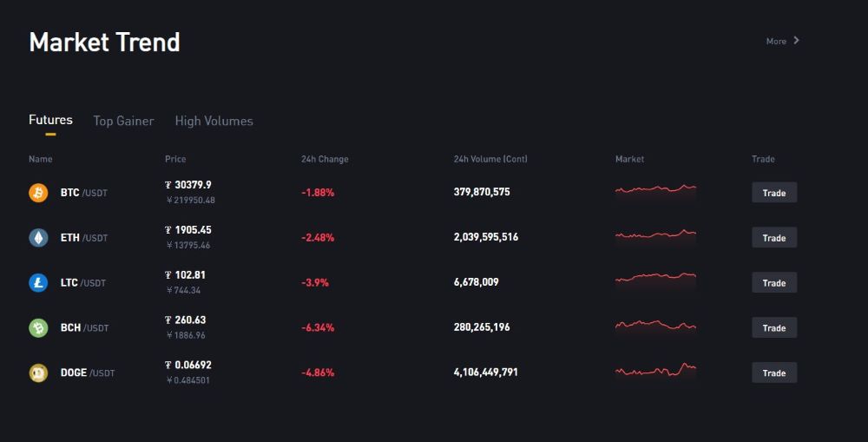Click Trade button in the DOGE row
This screenshot has width=868, height=442.
[x=773, y=373]
